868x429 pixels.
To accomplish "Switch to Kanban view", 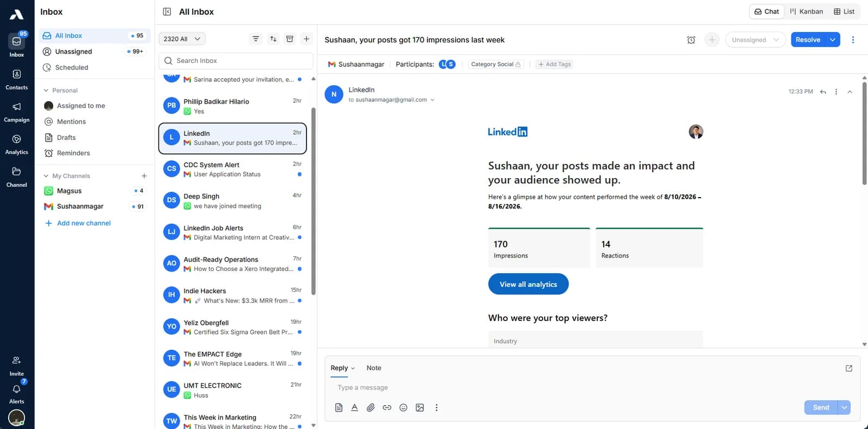I will (x=806, y=11).
